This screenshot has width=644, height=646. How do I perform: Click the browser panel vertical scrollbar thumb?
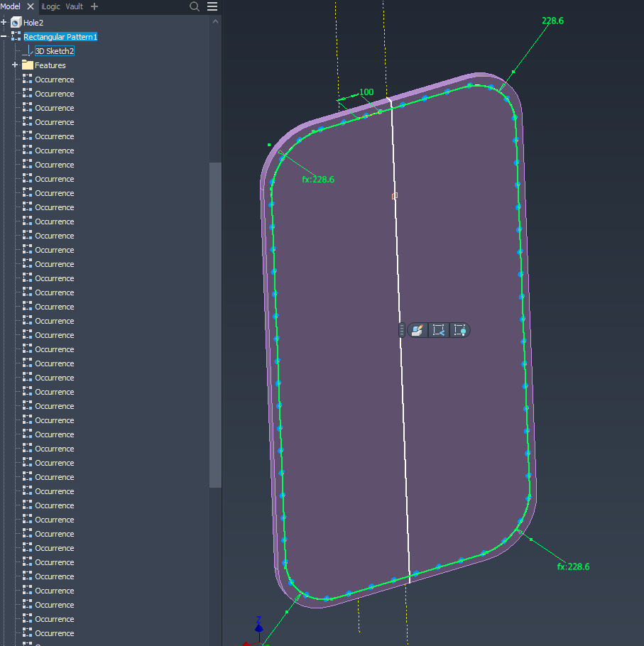point(215,325)
